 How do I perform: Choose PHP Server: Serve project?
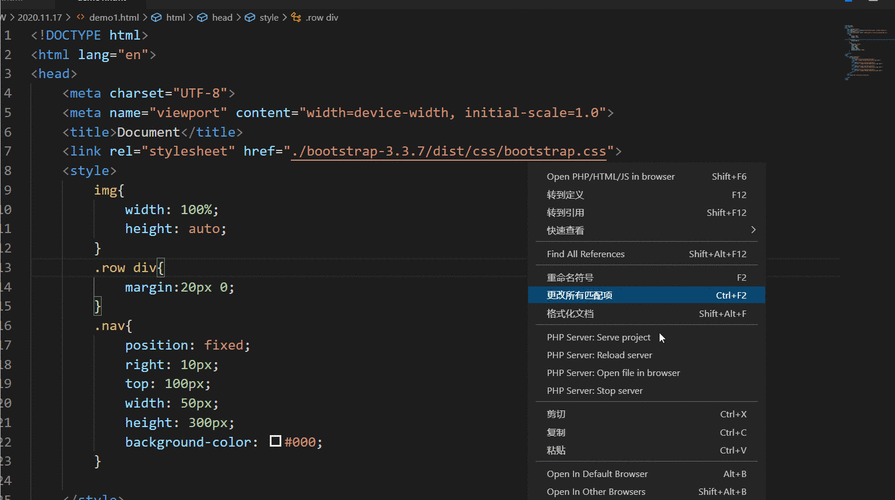[646, 337]
